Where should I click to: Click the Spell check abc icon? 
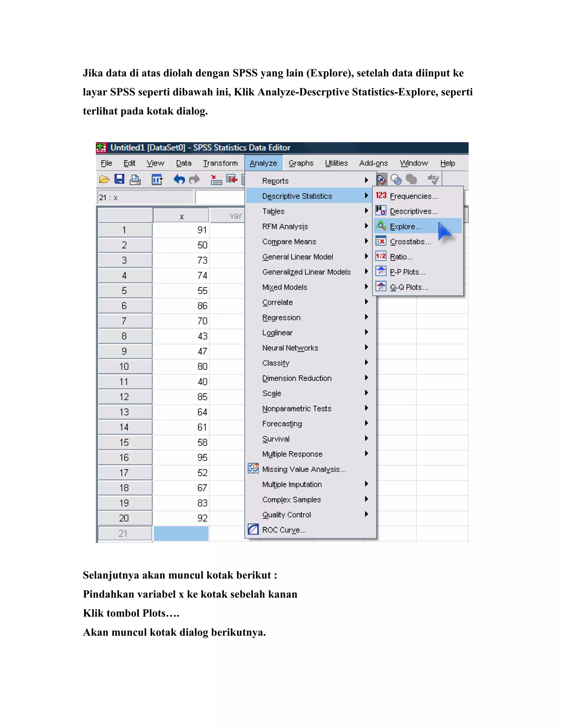(x=433, y=179)
